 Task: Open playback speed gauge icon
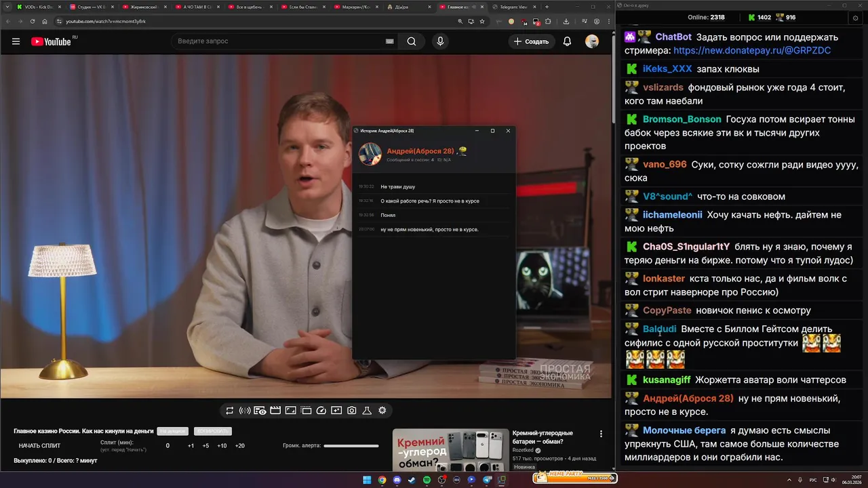coord(321,411)
